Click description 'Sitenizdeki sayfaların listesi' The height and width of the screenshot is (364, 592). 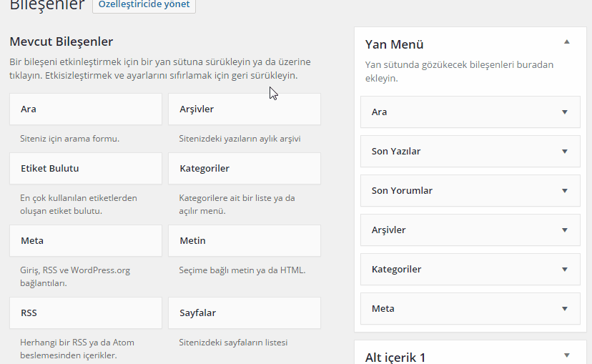(233, 343)
